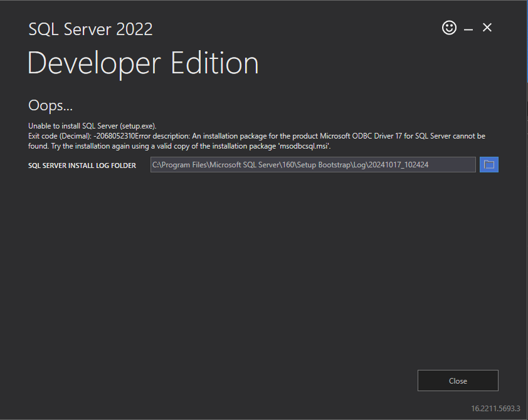Click the 'SQL Server 2022' heading
528x420 pixels.
coord(90,29)
